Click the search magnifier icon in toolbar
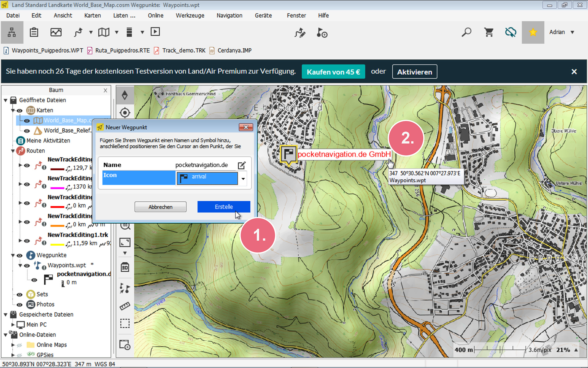 click(x=466, y=32)
